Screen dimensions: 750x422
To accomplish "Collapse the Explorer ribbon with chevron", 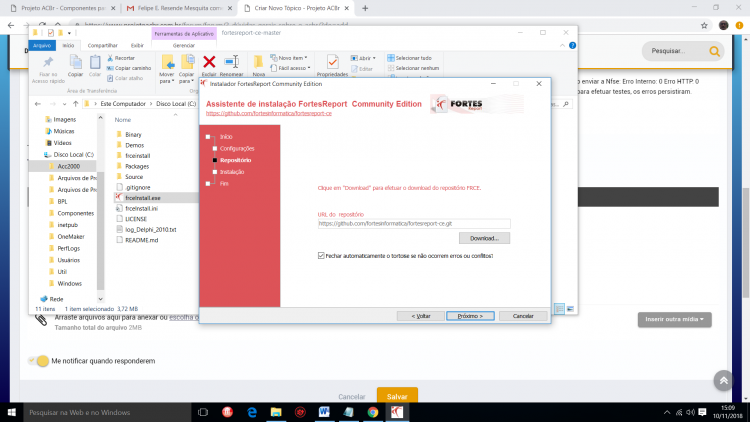I will tap(562, 45).
